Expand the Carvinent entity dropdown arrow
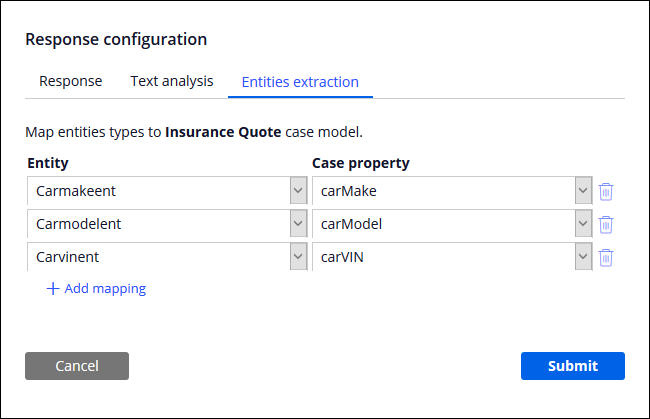Viewport: 650px width, 419px height. click(297, 258)
